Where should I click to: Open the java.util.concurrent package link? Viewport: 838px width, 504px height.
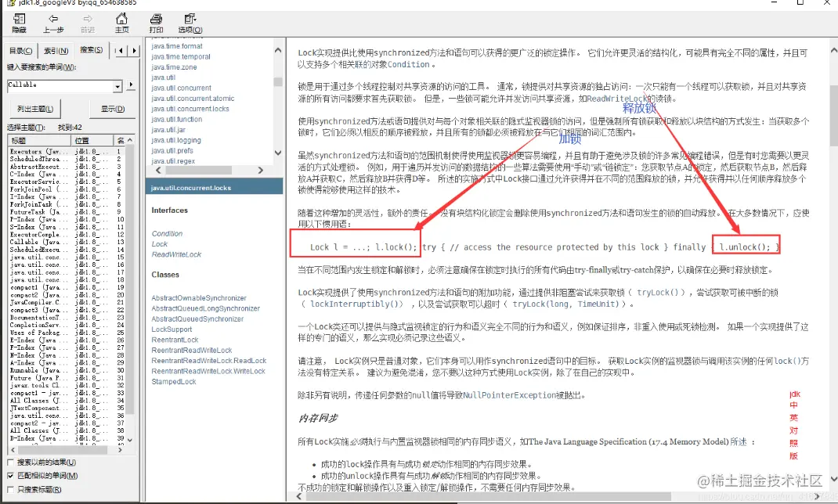point(181,88)
